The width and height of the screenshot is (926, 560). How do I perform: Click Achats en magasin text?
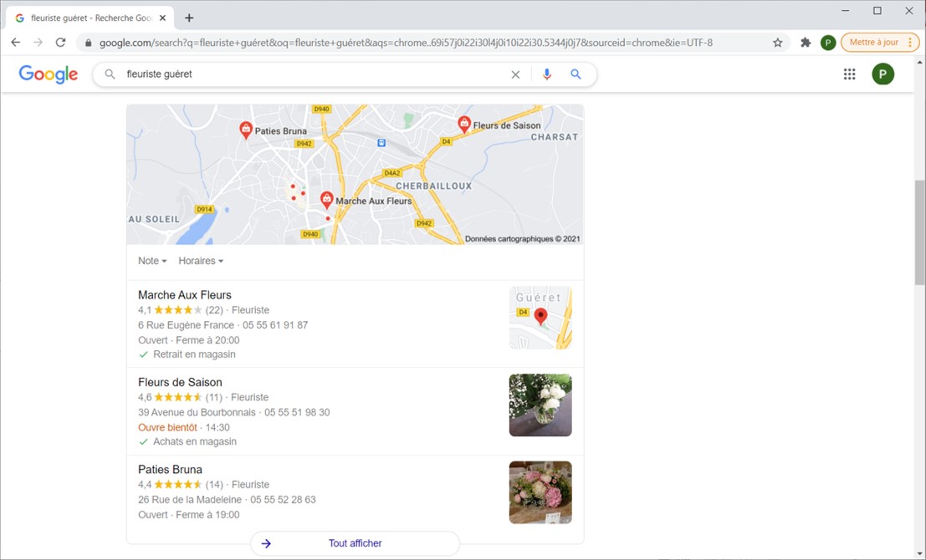(x=195, y=442)
